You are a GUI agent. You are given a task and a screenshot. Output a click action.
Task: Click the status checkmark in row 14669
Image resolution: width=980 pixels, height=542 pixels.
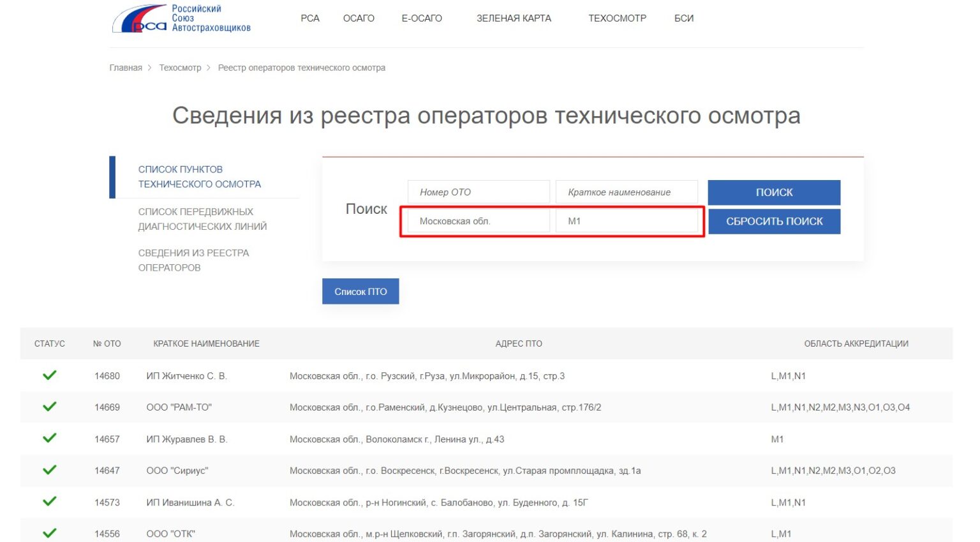click(49, 407)
